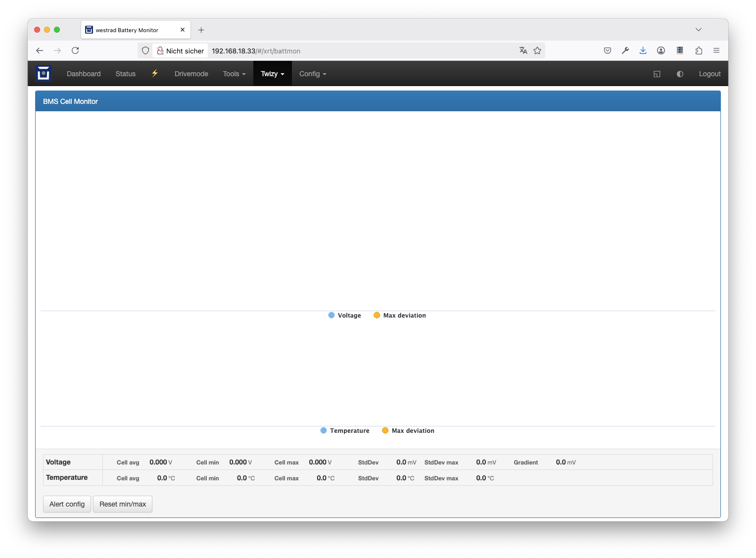Expand the Config dropdown menu
This screenshot has height=558, width=756.
pyautogui.click(x=313, y=74)
